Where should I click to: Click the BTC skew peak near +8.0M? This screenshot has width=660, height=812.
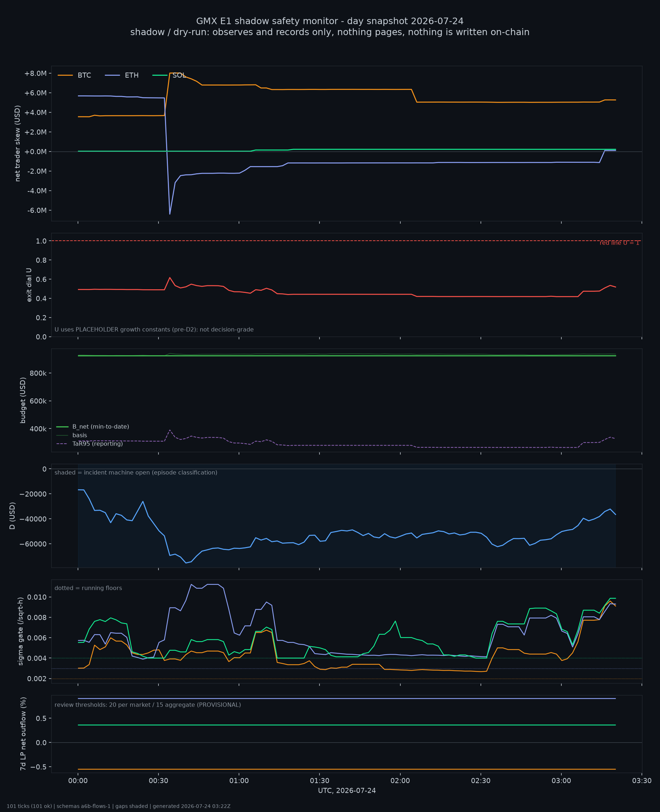pos(175,73)
